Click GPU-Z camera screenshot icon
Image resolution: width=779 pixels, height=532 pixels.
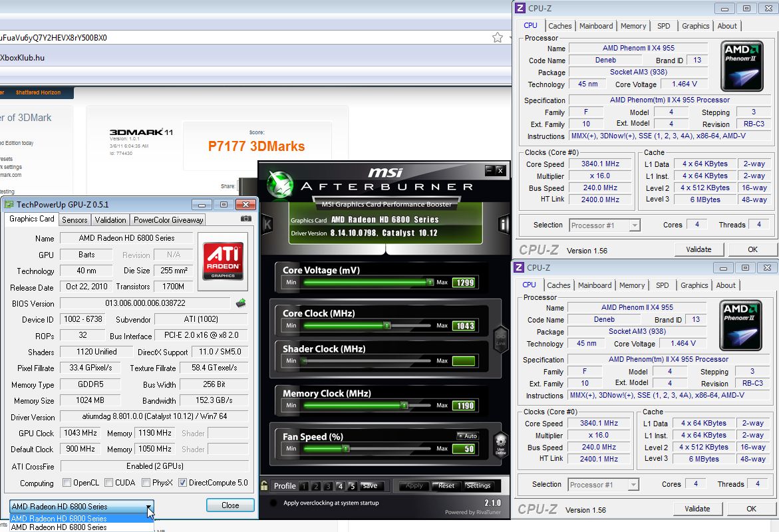245,219
